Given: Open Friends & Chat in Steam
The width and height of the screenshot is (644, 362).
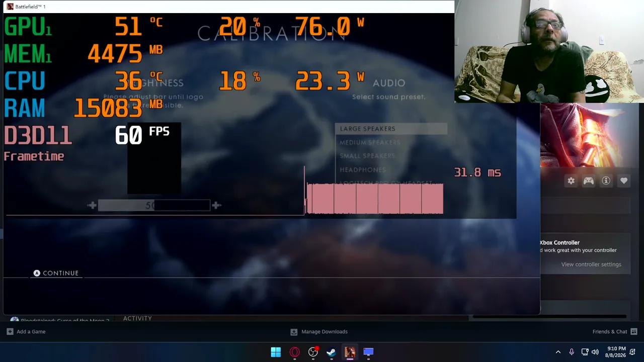Looking at the screenshot, I should (610, 332).
